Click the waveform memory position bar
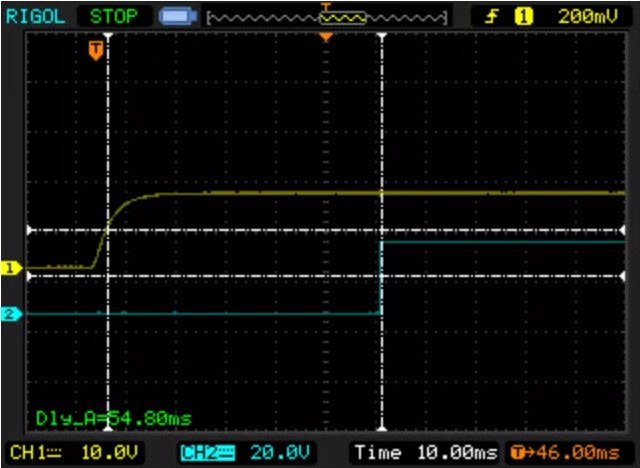Viewport: 640px width, 468px height. point(326,17)
